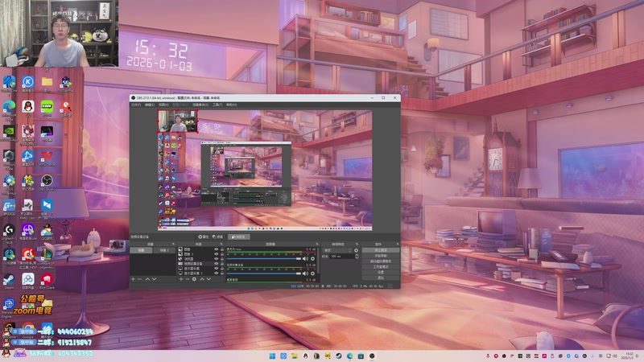The image size is (644, 362).
Task: Open the blue K music player desktop icon
Action: pyautogui.click(x=28, y=84)
